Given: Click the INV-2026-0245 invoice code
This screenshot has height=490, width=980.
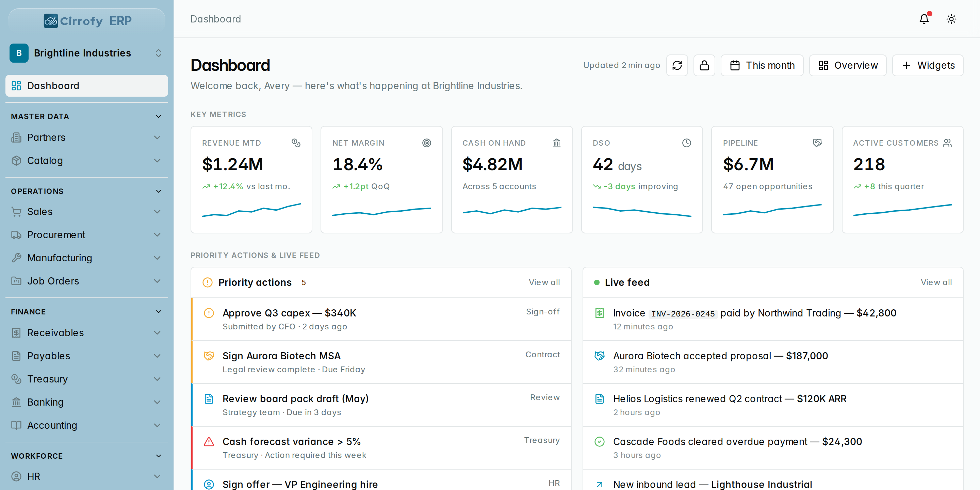Looking at the screenshot, I should (683, 314).
